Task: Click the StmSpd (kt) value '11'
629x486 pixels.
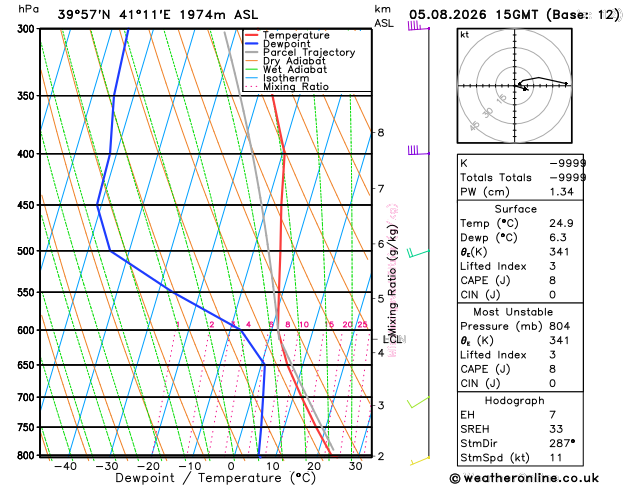Action: click(x=556, y=458)
